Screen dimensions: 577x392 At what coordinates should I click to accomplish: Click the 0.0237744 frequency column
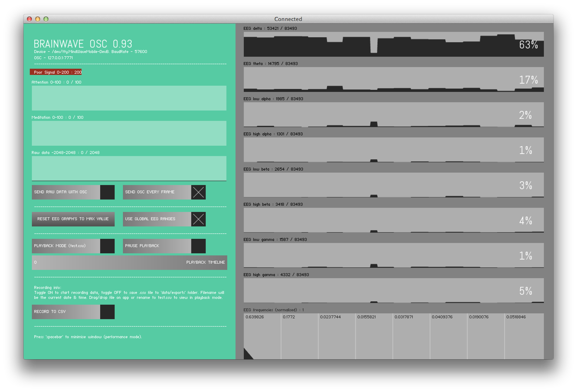tap(337, 336)
